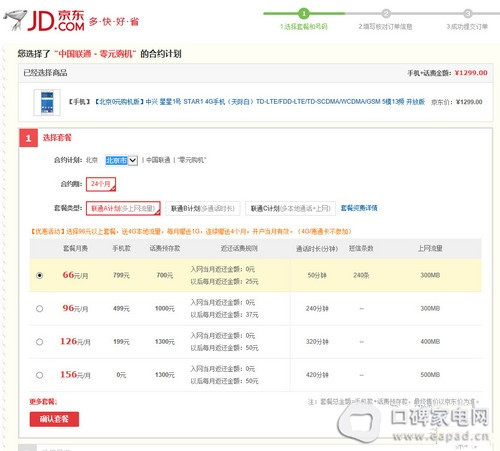Select the 126元/月 plan radio button

[40, 342]
